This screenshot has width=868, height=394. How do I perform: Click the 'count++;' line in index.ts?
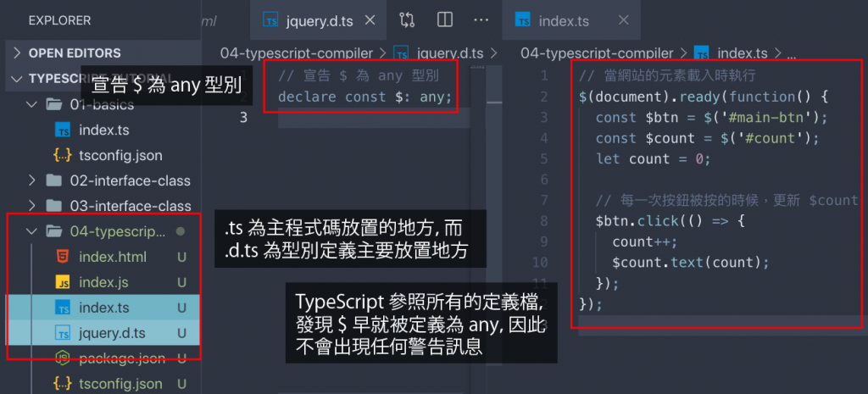click(x=644, y=241)
